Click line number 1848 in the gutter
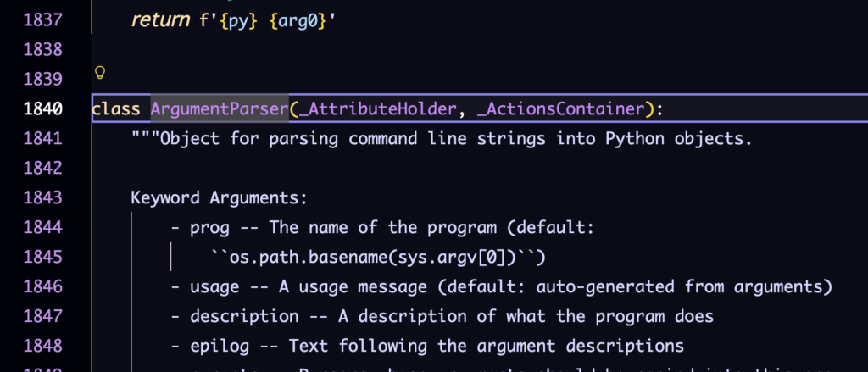 pyautogui.click(x=41, y=346)
